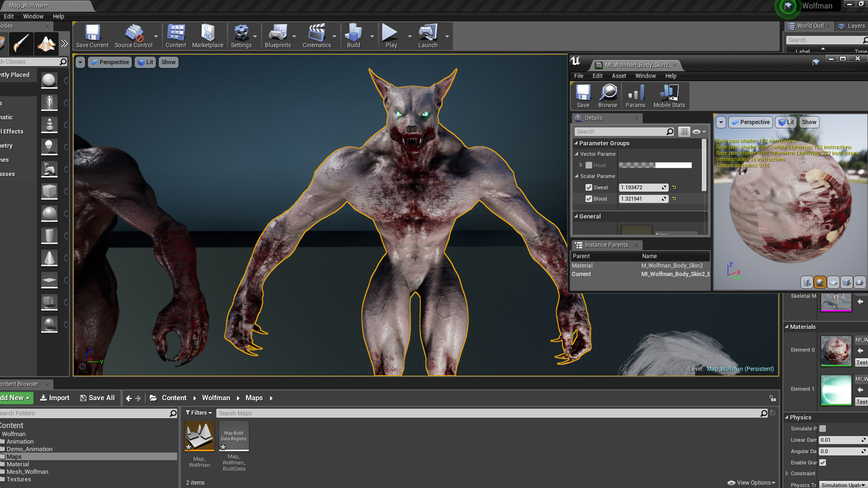Open Asset menu in material editor

[619, 76]
